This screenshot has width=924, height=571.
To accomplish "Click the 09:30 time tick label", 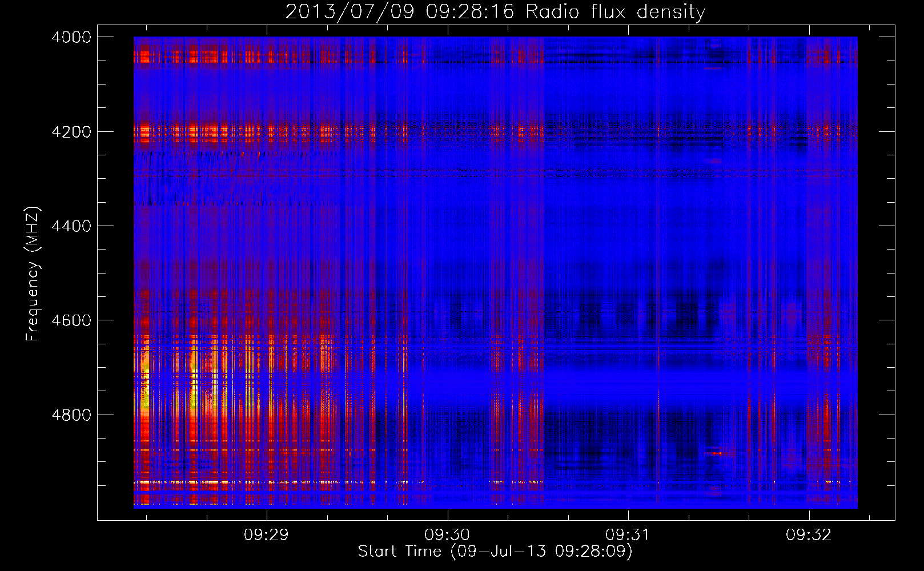I will click(447, 535).
